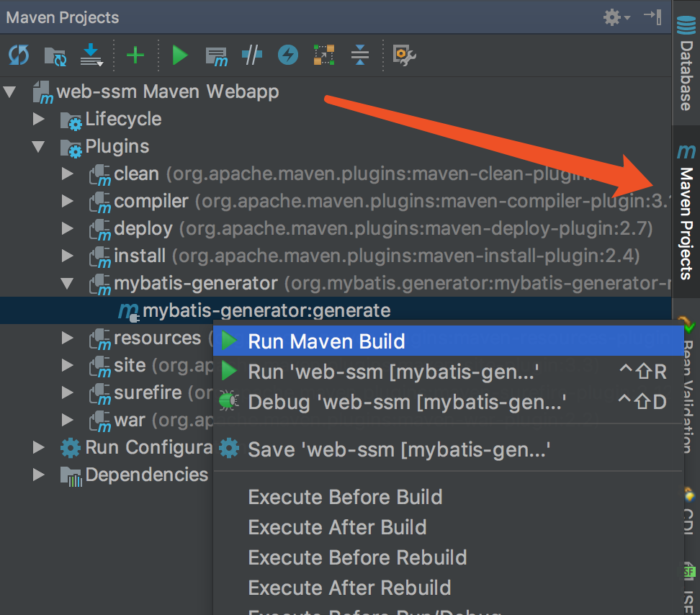Toggle skip tests mode icon
The width and height of the screenshot is (700, 615).
tap(288, 55)
